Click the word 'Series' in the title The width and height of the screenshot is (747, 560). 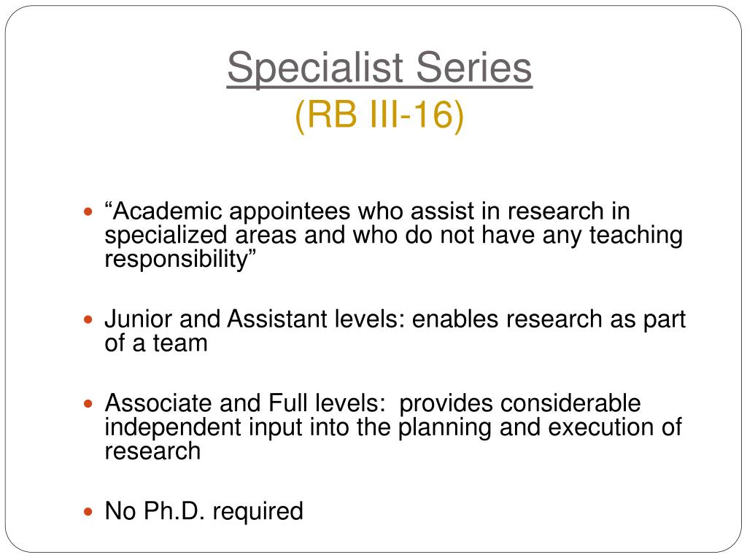pos(474,67)
